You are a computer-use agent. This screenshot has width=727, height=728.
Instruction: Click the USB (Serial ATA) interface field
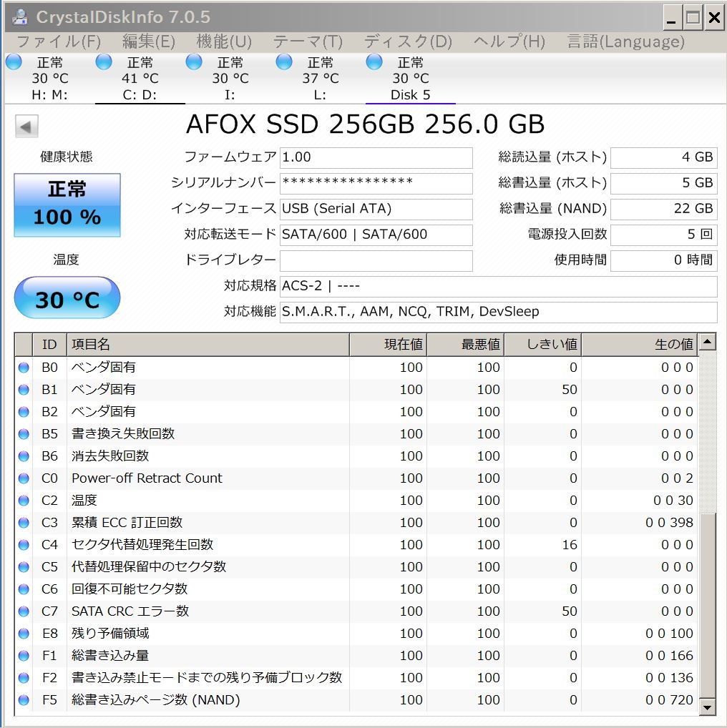(x=376, y=210)
